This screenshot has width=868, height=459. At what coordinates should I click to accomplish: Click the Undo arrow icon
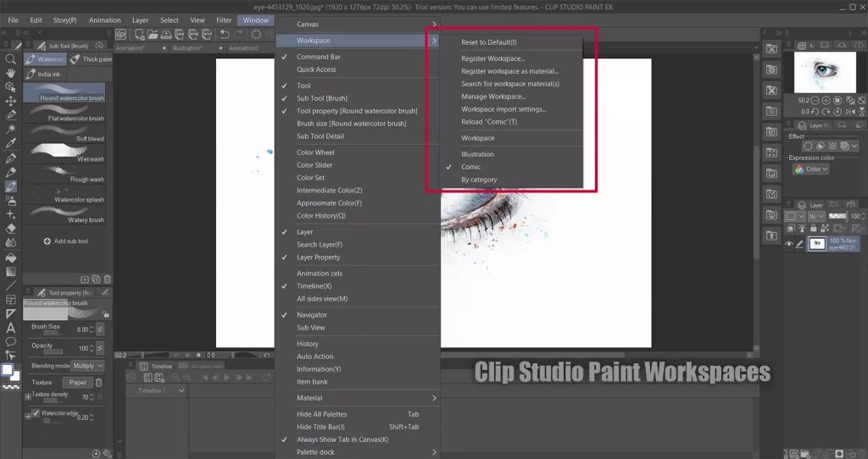[x=224, y=34]
